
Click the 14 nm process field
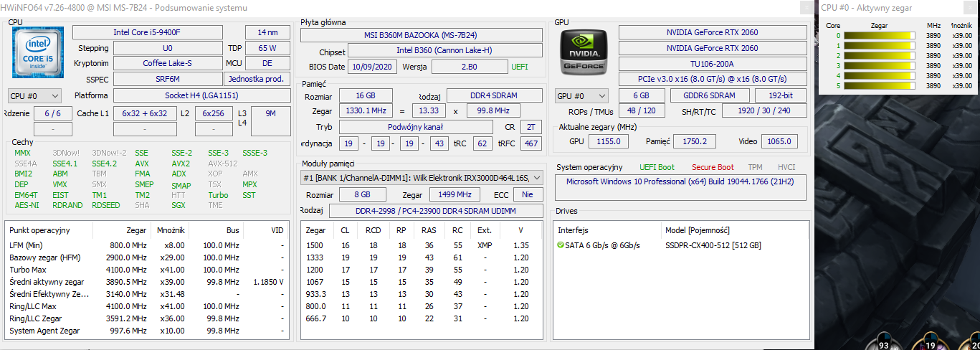267,32
